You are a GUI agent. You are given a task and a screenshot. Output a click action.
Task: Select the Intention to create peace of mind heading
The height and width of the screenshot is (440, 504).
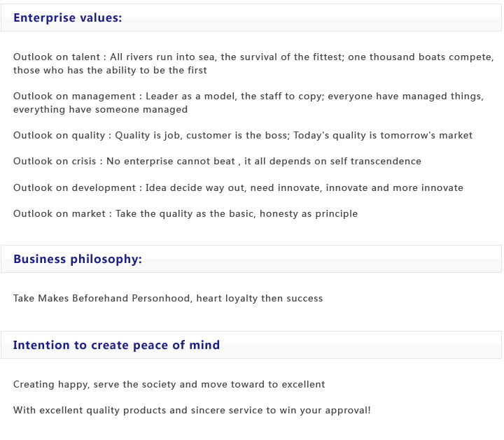(116, 346)
